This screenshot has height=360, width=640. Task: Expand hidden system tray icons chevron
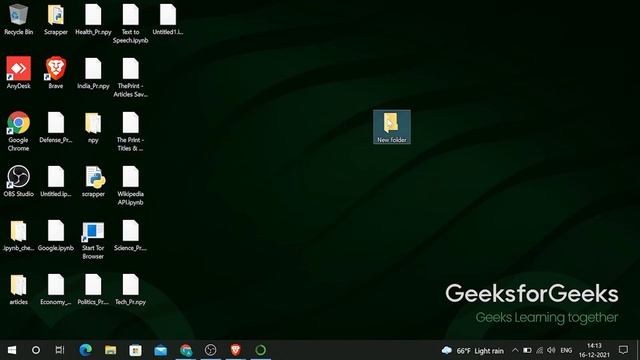click(515, 350)
